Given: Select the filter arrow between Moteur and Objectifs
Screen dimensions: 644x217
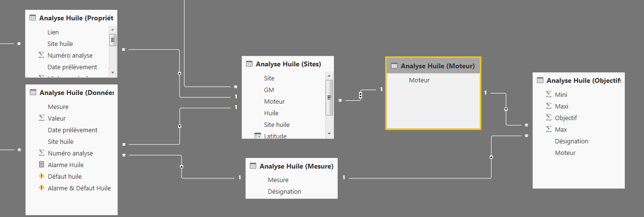Looking at the screenshot, I should [506, 109].
